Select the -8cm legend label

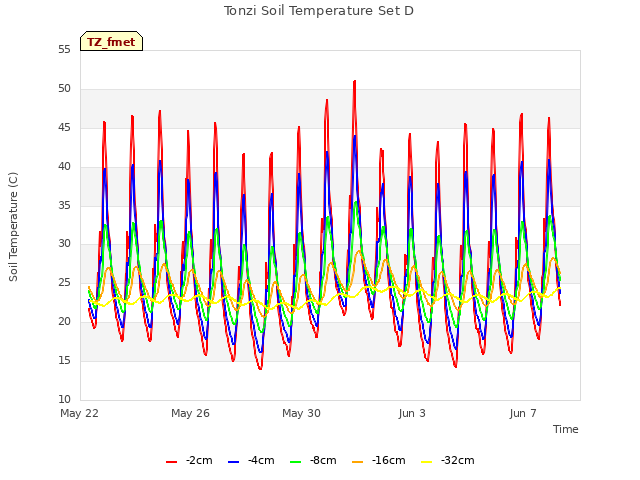click(323, 460)
